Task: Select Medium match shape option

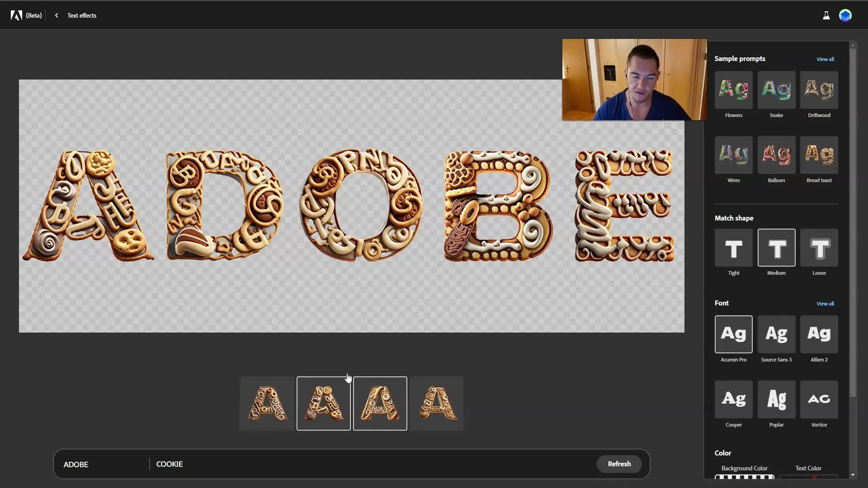Action: pos(776,248)
